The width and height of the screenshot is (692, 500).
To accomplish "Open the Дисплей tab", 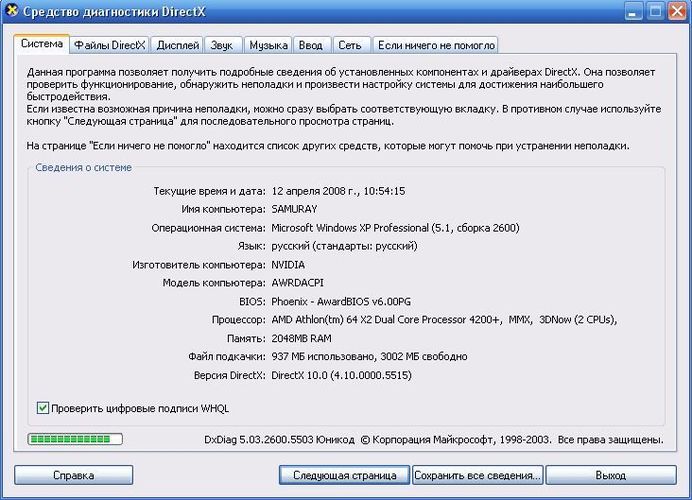I will [x=178, y=45].
